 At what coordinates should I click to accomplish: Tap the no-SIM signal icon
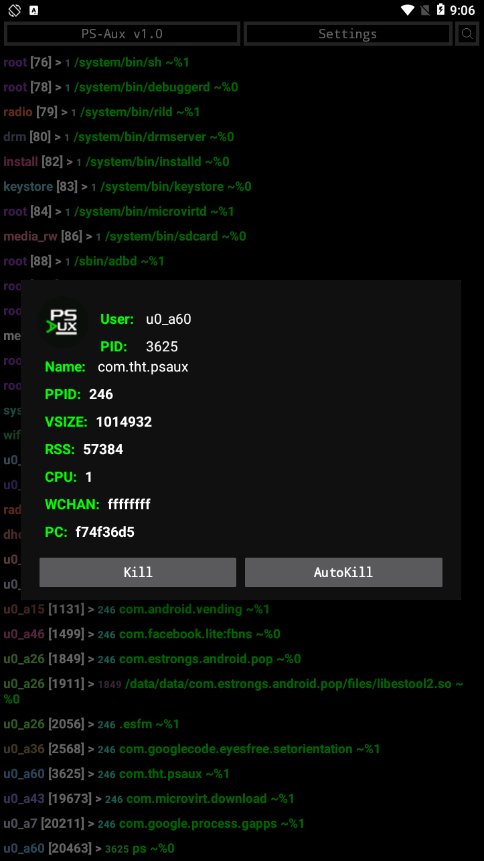(x=424, y=10)
